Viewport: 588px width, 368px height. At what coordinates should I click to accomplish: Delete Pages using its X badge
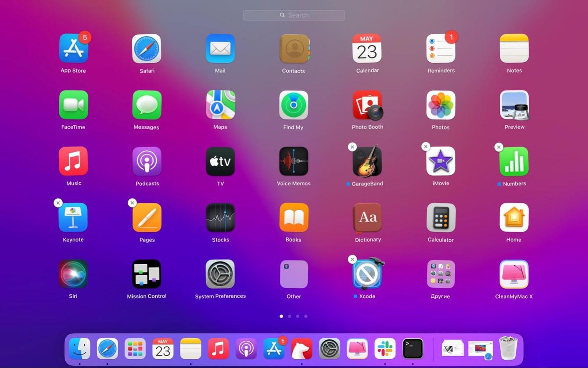click(x=132, y=203)
